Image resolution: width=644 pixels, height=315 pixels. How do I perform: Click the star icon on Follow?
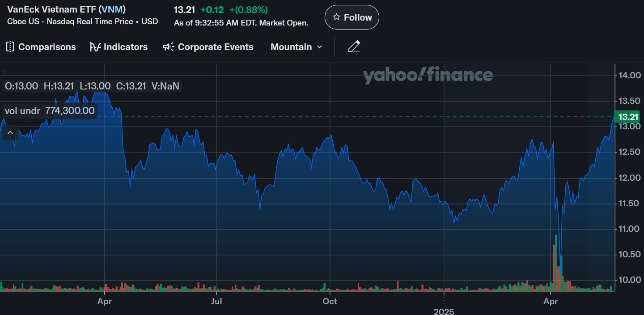(x=336, y=17)
